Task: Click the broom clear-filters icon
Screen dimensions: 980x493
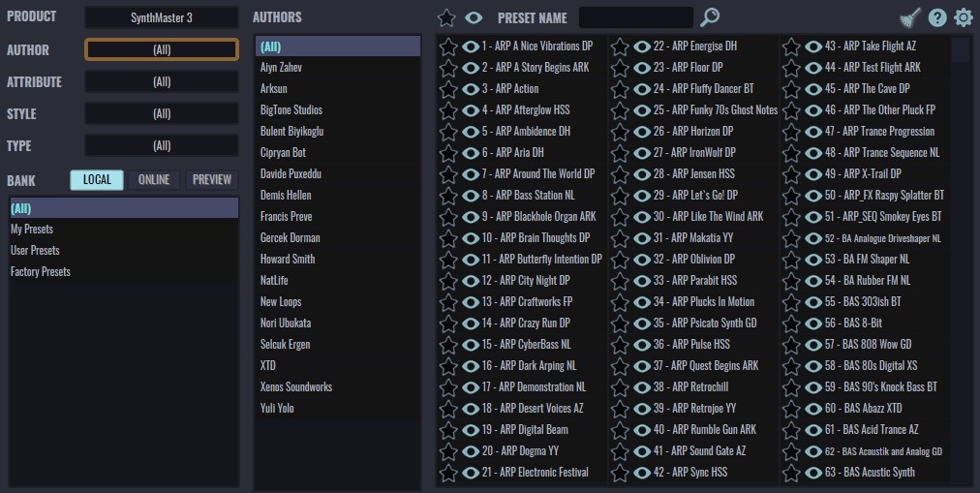Action: (x=910, y=18)
